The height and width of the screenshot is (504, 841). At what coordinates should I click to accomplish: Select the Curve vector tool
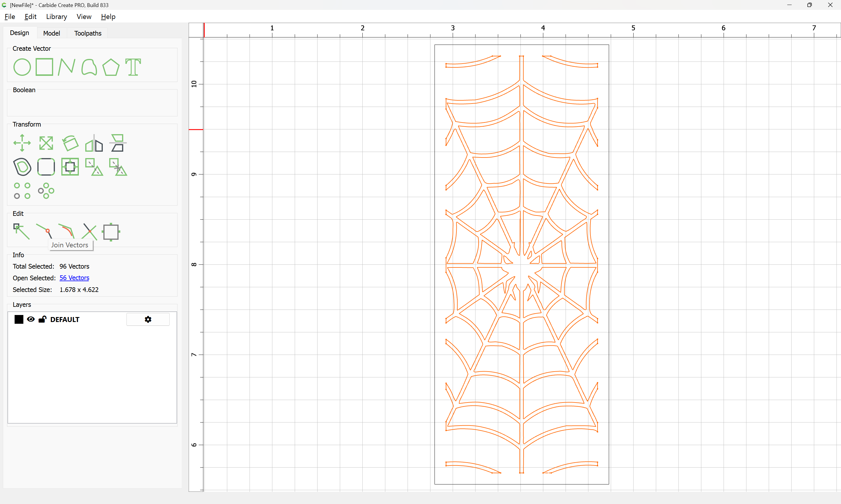coord(89,67)
